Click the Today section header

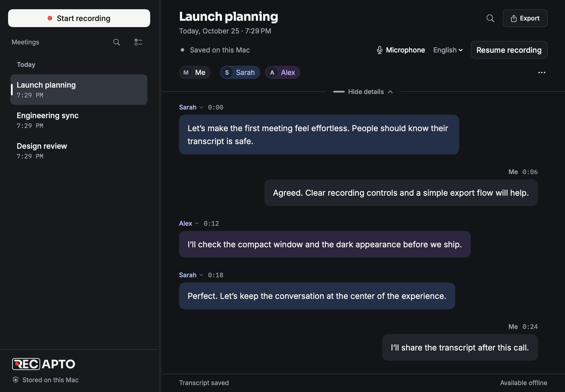26,65
